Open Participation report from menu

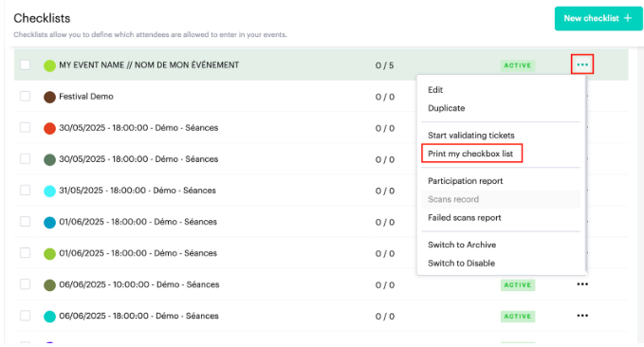(x=465, y=181)
